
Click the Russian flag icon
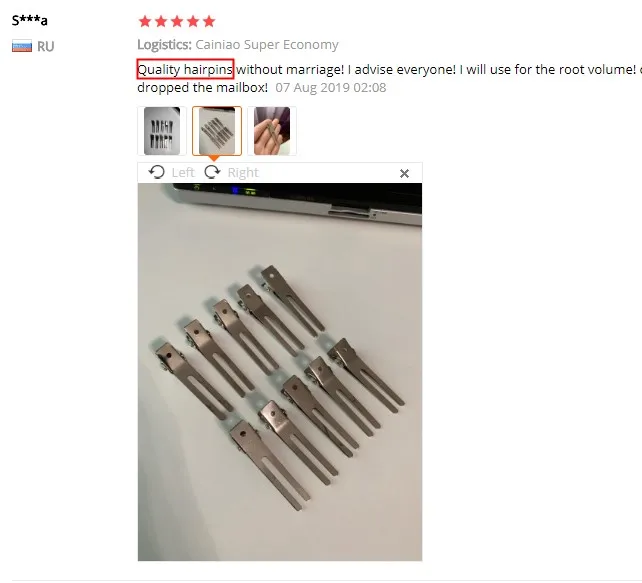(x=22, y=46)
